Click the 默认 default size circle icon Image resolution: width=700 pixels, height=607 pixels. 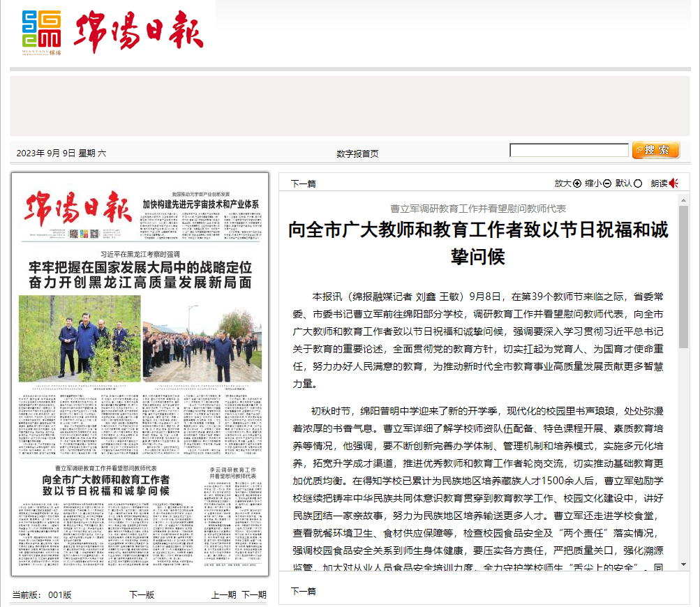[x=638, y=183]
